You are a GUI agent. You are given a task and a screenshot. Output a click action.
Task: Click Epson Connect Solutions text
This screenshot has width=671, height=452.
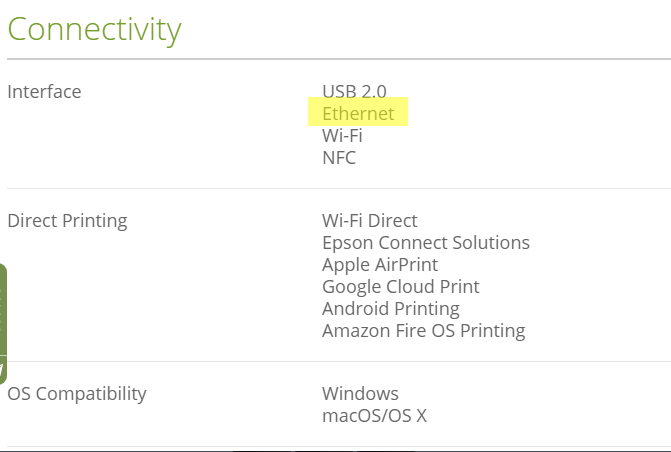tap(426, 243)
